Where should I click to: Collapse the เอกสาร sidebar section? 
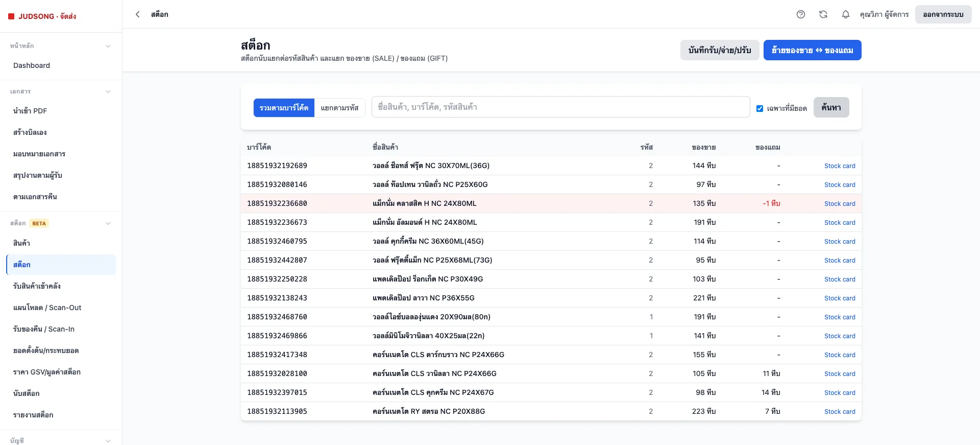[x=108, y=91]
